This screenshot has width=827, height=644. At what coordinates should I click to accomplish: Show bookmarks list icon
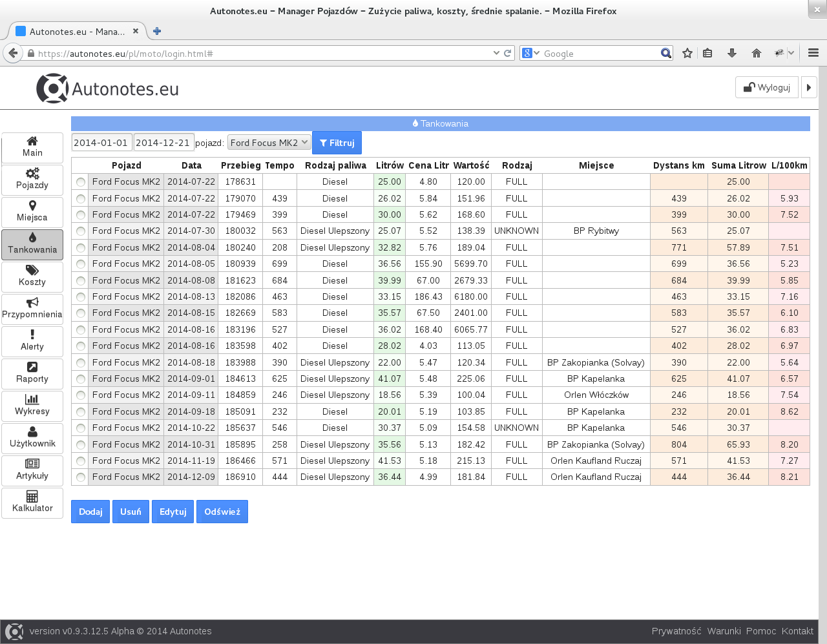click(707, 53)
